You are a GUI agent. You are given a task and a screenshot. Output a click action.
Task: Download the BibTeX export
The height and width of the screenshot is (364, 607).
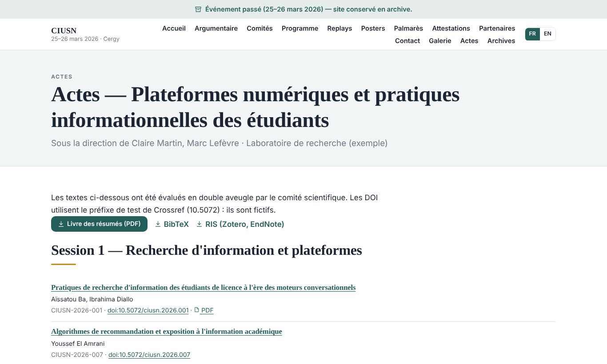172,224
